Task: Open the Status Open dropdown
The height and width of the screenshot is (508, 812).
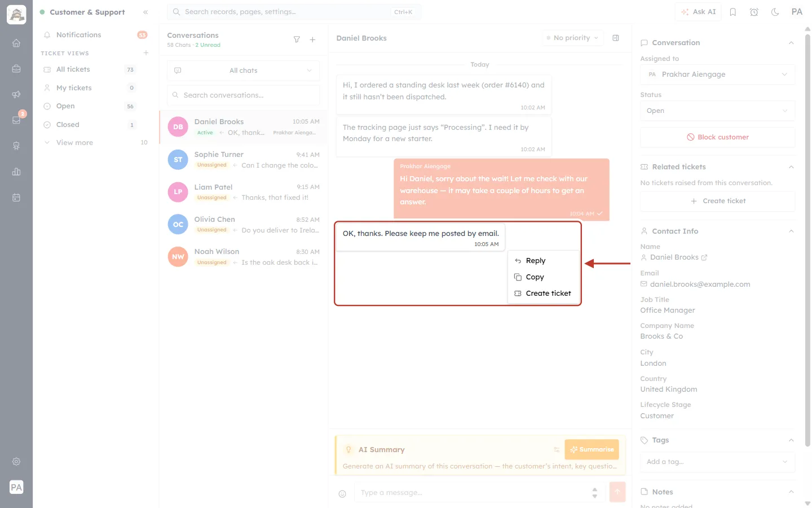Action: [717, 111]
